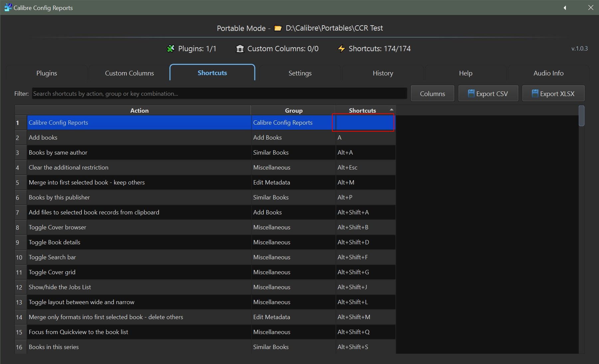Sort the table by Group column
Image resolution: width=599 pixels, height=364 pixels.
[293, 110]
